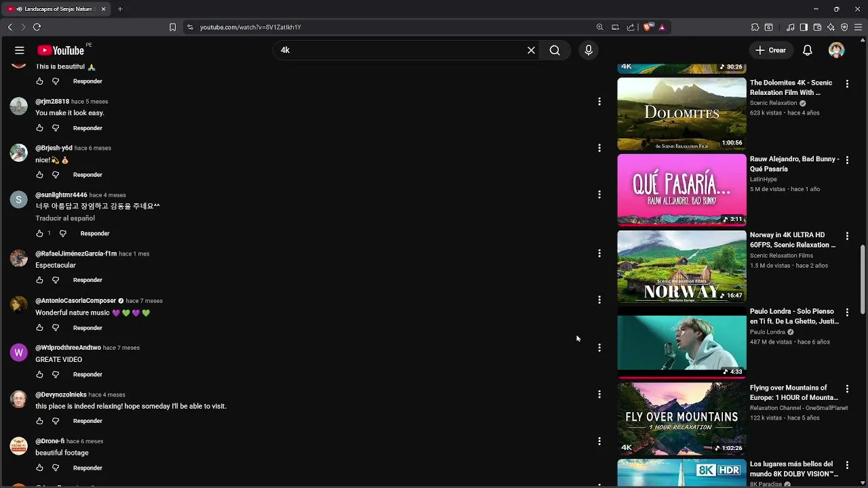The height and width of the screenshot is (488, 868).
Task: Dislike the 'beautiful footage' comment
Action: point(56,468)
